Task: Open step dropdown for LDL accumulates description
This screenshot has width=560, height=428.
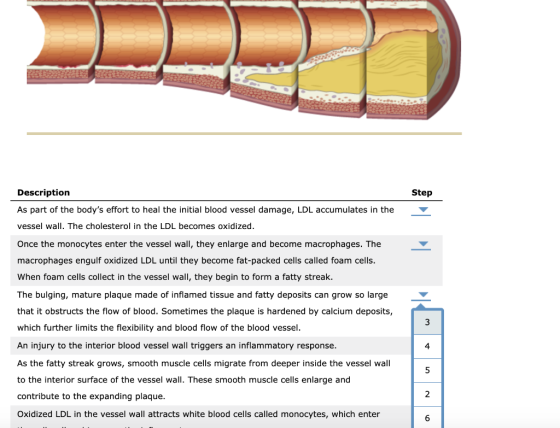Action: click(x=421, y=210)
